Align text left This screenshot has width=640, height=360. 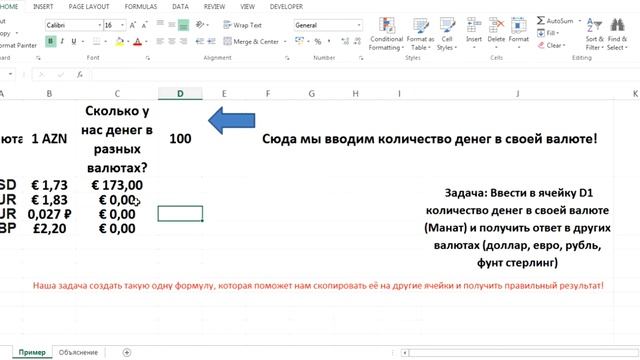[160, 41]
